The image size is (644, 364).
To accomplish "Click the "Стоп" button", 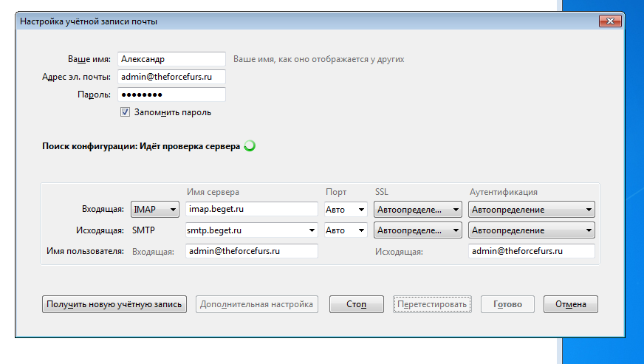I will pyautogui.click(x=357, y=304).
